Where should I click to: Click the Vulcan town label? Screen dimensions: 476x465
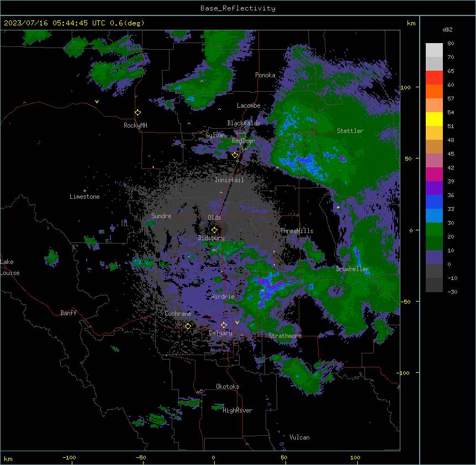click(299, 437)
